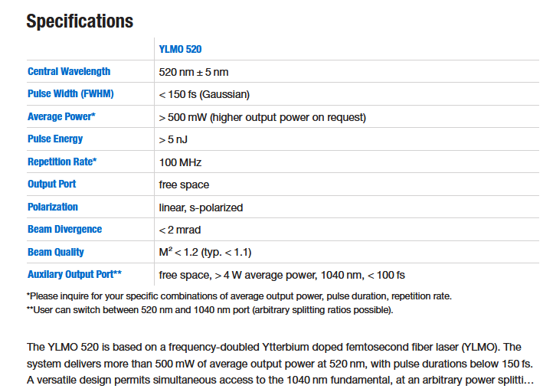553x392 pixels.
Task: Select the Auxilary Output Port** label
Action: (75, 274)
